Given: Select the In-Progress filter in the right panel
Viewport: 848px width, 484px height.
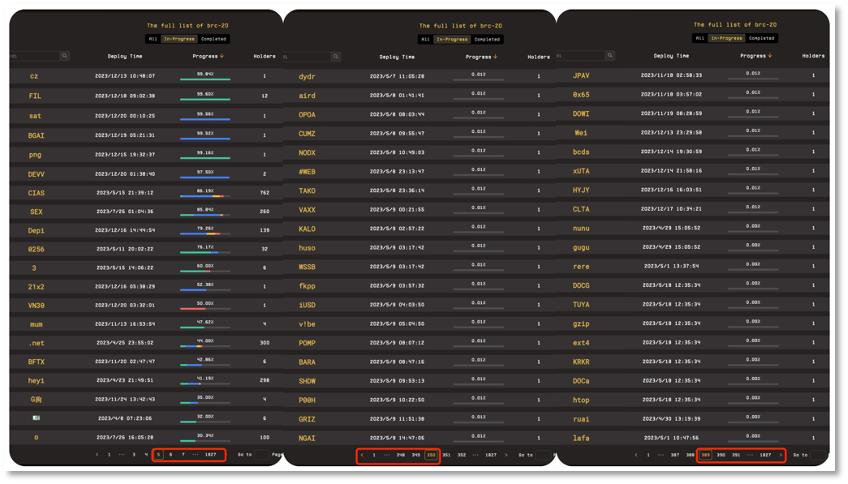Looking at the screenshot, I should [x=726, y=38].
